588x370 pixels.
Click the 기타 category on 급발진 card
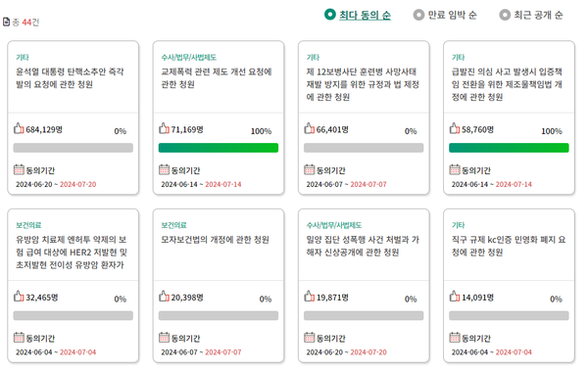(x=459, y=58)
